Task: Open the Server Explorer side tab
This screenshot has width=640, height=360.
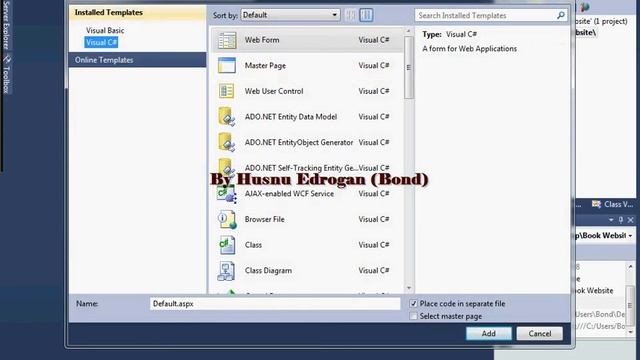Action: coord(6,25)
